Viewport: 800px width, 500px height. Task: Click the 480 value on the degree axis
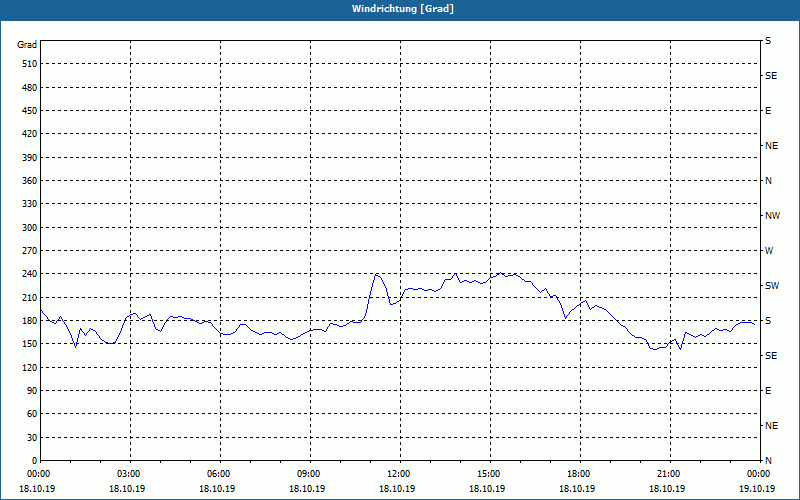(30, 87)
